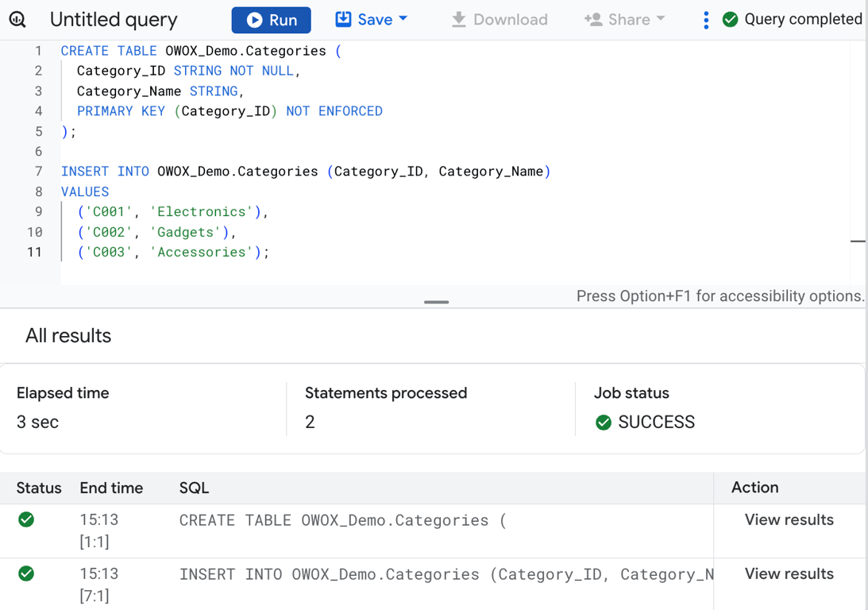The height and width of the screenshot is (610, 868).
Task: Click the SUCCESS job status check icon
Action: (x=604, y=423)
